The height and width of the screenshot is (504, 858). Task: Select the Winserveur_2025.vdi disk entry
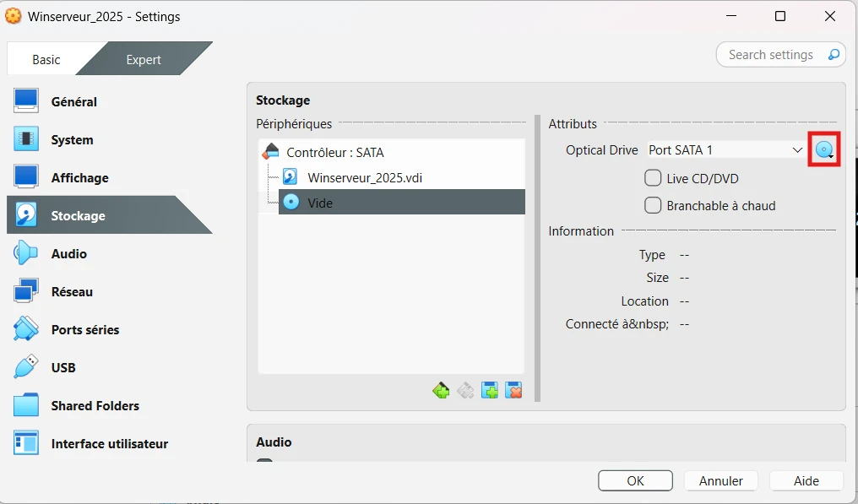pos(402,178)
